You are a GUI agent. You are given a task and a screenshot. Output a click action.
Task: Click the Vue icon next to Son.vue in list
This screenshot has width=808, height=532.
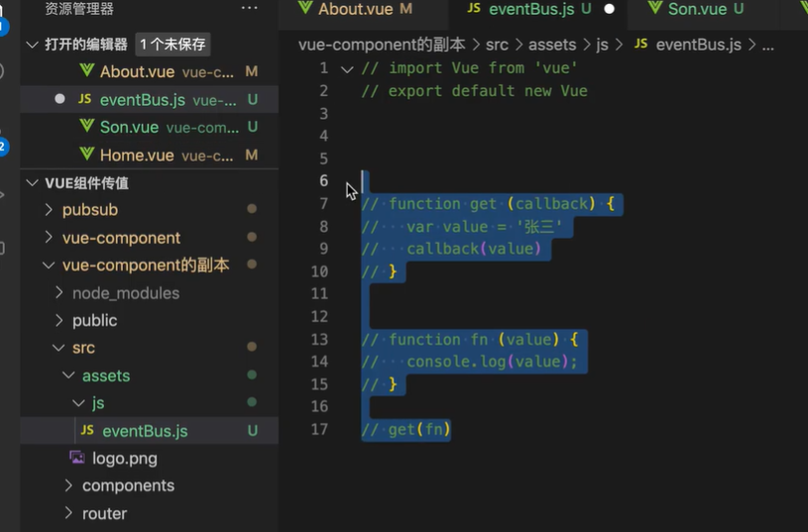point(87,126)
